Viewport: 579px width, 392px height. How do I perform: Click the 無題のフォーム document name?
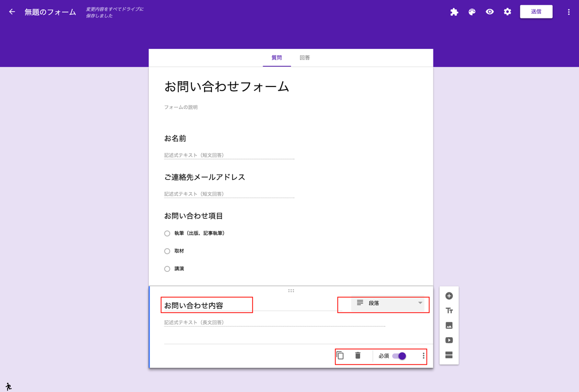(50, 12)
